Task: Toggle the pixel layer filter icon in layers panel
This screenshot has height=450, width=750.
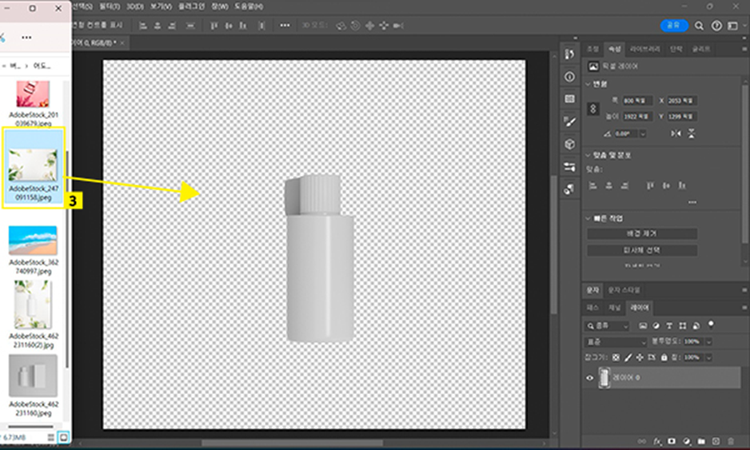Action: [x=645, y=326]
